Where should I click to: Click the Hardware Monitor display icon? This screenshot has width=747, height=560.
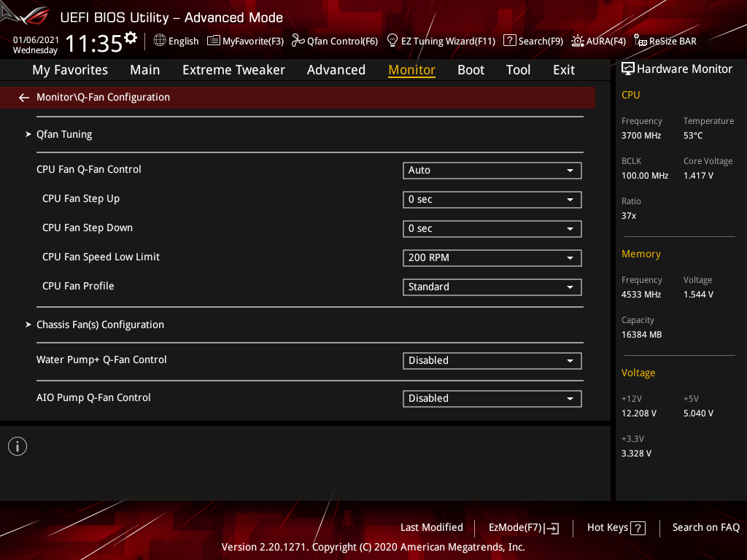point(628,69)
